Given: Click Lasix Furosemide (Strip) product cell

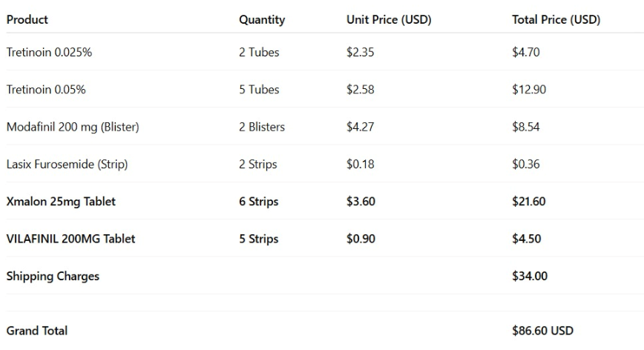Looking at the screenshot, I should [x=67, y=164].
